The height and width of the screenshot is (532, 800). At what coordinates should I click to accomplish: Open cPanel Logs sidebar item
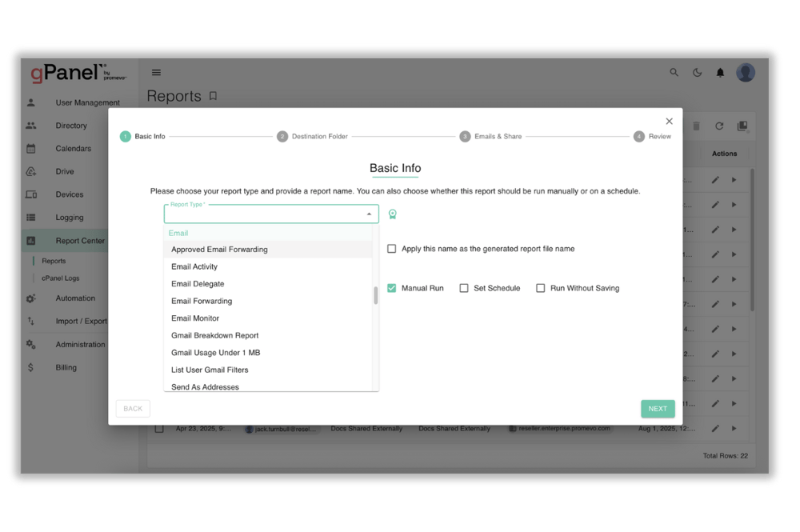60,278
